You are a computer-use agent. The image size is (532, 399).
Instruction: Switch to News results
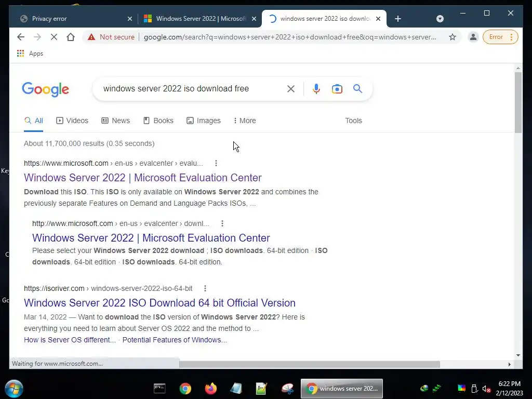click(116, 121)
